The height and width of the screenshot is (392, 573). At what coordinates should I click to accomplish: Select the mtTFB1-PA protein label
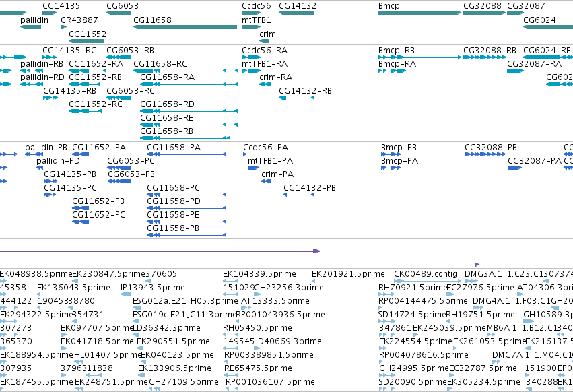point(270,161)
